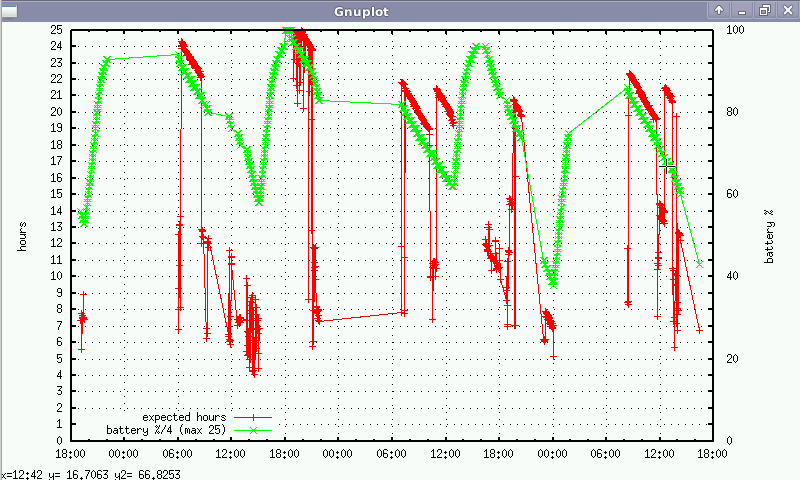Viewport: 800px width, 480px height.
Task: Click the "hours" left axis label
Action: 22,235
